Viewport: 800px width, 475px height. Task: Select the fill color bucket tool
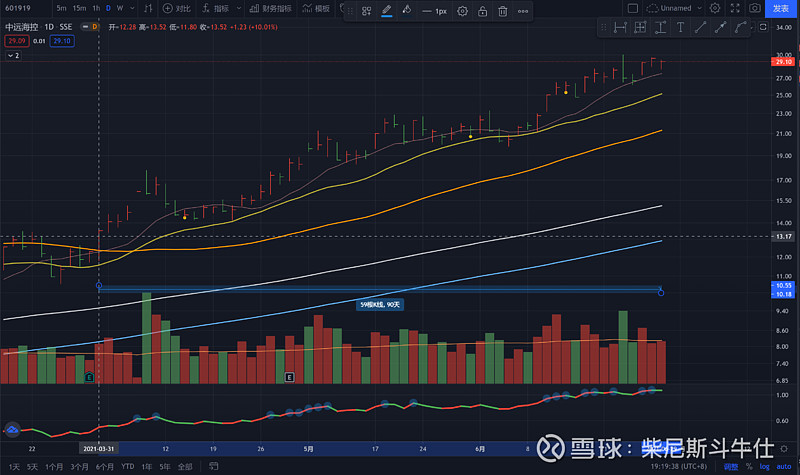coord(407,10)
